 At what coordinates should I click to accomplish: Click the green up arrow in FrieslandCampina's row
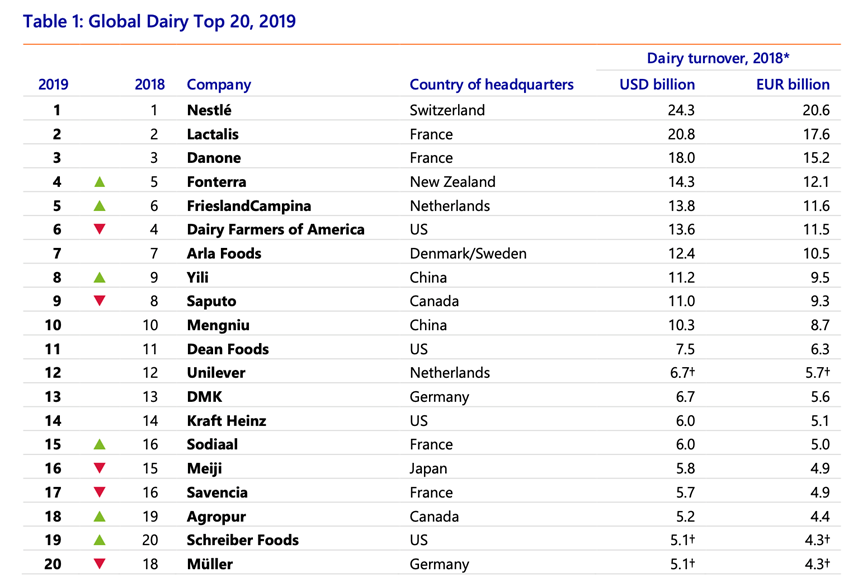pyautogui.click(x=99, y=206)
